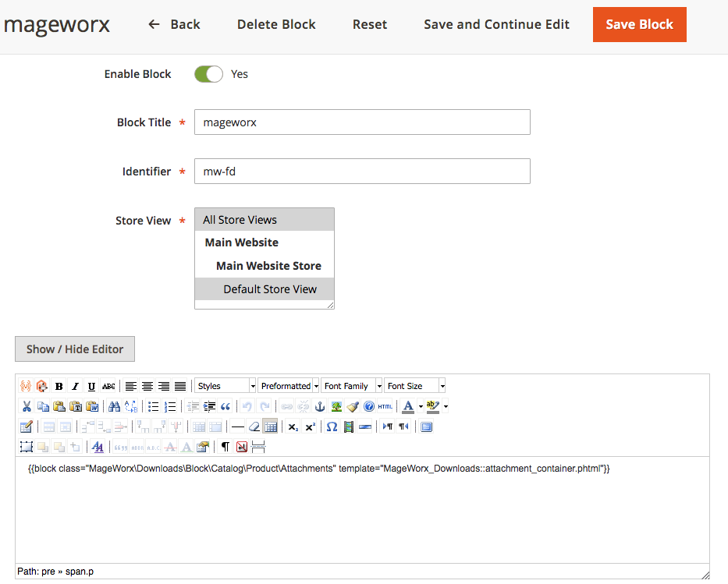The height and width of the screenshot is (584, 728).
Task: Select All Store Views option
Action: coord(265,220)
